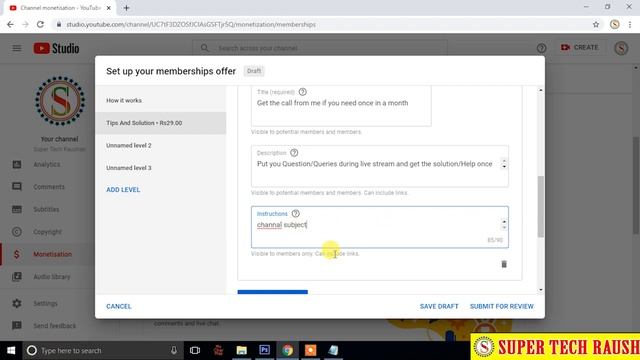Open the Windows Start menu
640x360 pixels.
(11, 350)
